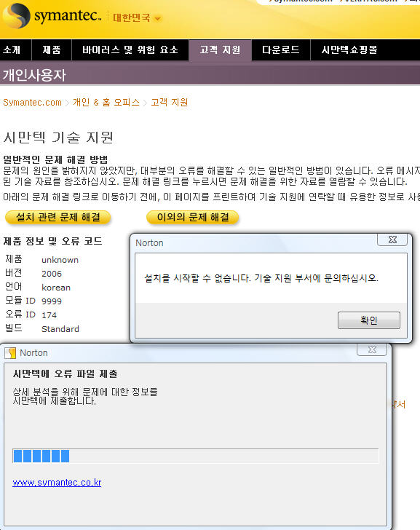Select the product value 'unknown'
Viewport: 420px width, 530px height.
pyautogui.click(x=60, y=260)
